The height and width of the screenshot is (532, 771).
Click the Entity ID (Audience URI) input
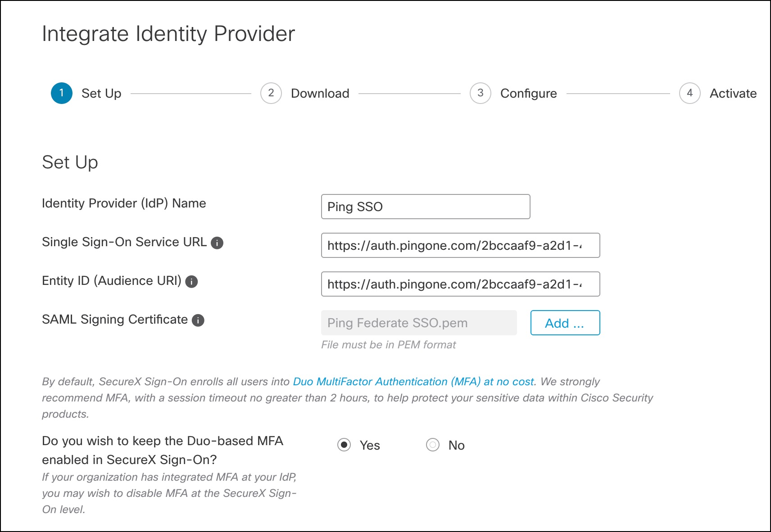[x=460, y=284]
